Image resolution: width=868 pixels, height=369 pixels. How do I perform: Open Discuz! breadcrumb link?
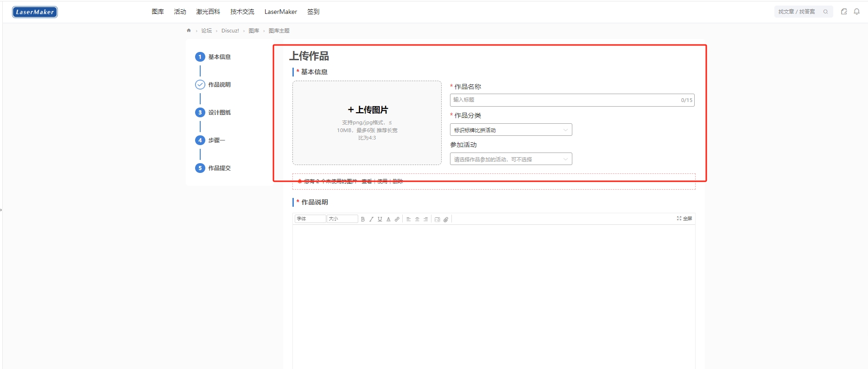pos(230,31)
